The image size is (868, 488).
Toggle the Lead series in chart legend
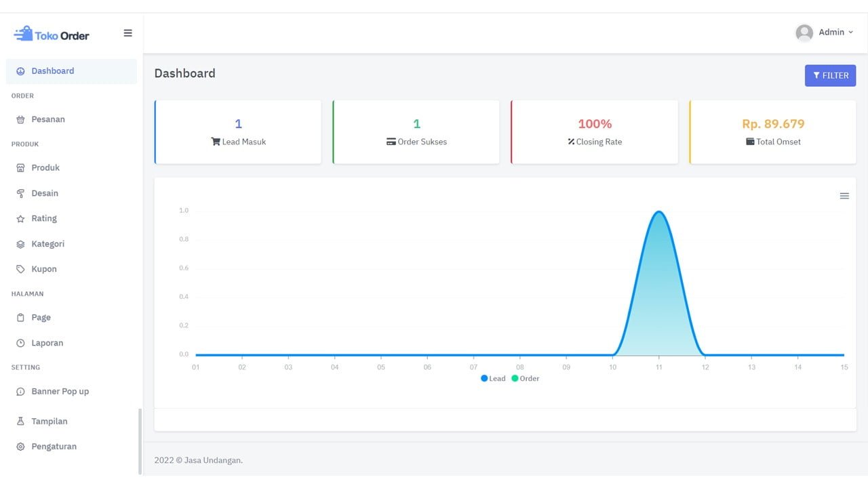[493, 378]
